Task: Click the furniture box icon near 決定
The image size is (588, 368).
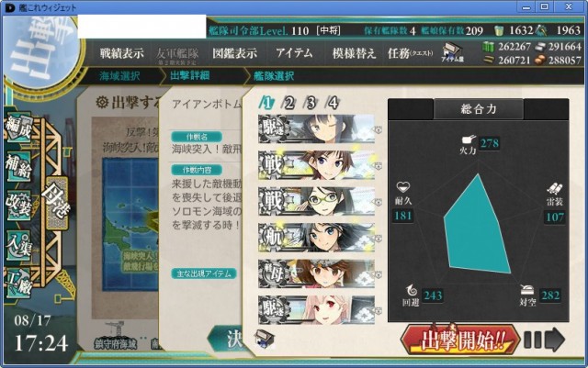Action: pos(265,338)
